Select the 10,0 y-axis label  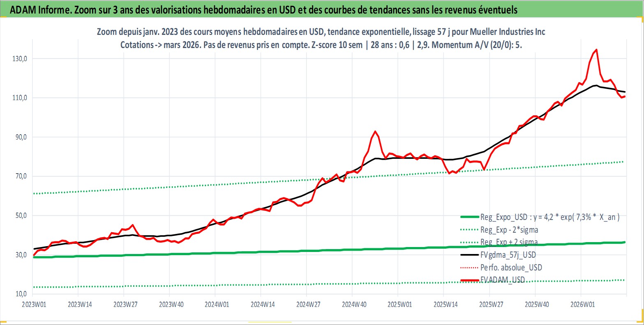(21, 294)
